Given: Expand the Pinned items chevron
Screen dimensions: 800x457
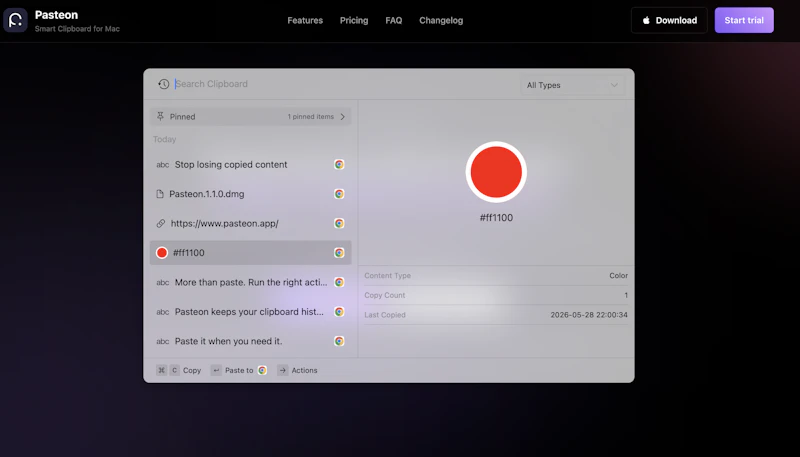Looking at the screenshot, I should [343, 117].
